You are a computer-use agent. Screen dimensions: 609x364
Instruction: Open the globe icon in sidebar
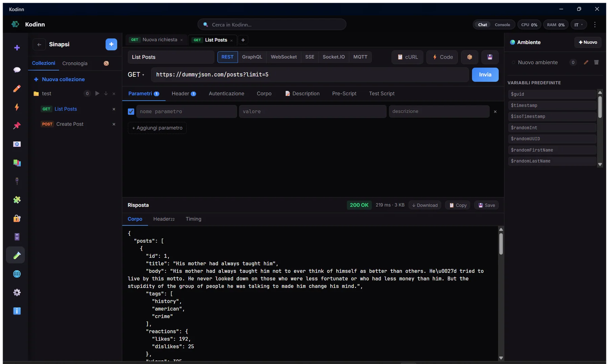(x=17, y=274)
